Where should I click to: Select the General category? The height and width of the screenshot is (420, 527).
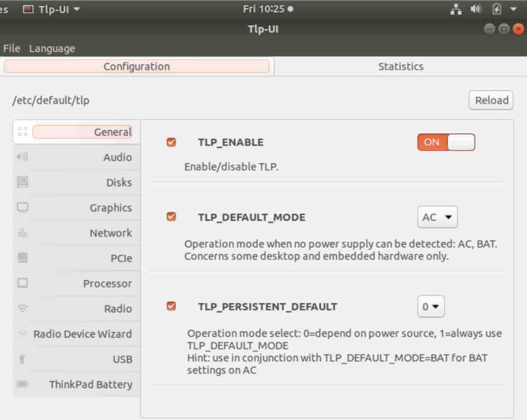pos(77,132)
